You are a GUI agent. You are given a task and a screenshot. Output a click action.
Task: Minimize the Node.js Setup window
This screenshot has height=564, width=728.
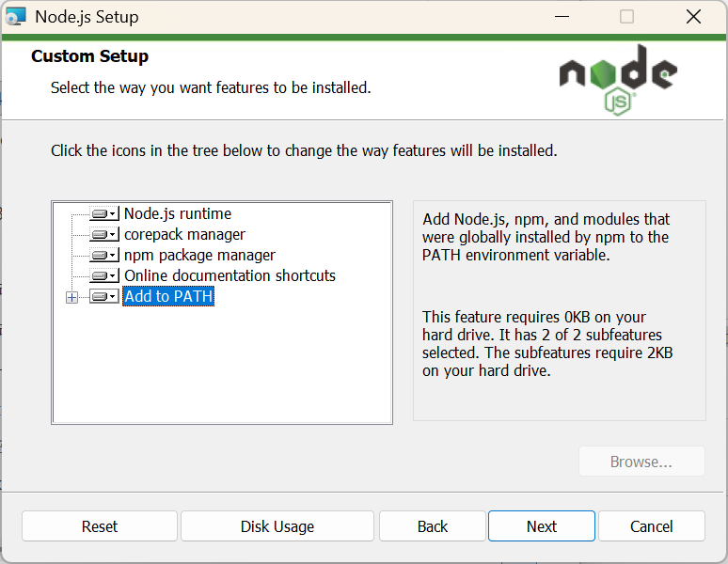click(x=562, y=17)
